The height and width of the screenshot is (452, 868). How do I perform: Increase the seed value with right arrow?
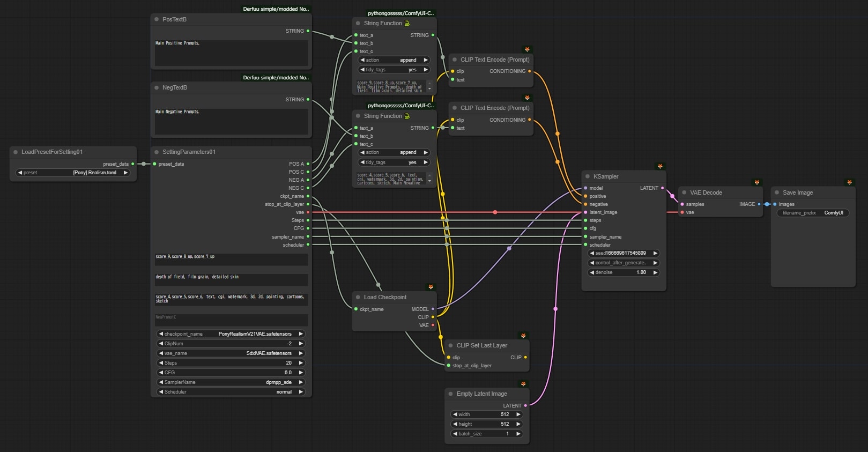coord(655,253)
